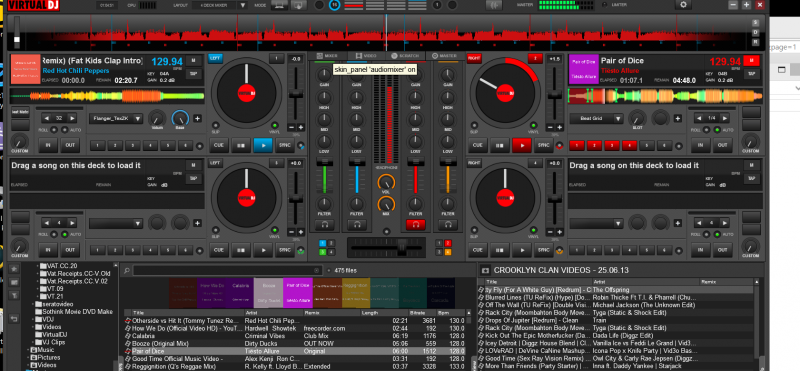Click the search magnifier in browser panel
800x371 pixels.
tap(127, 270)
